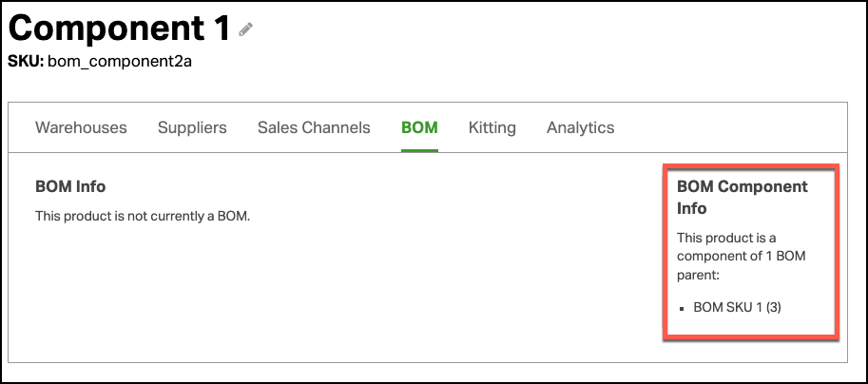868x384 pixels.
Task: Click the (3) quantity after BOM SKU 1
Action: (x=773, y=307)
